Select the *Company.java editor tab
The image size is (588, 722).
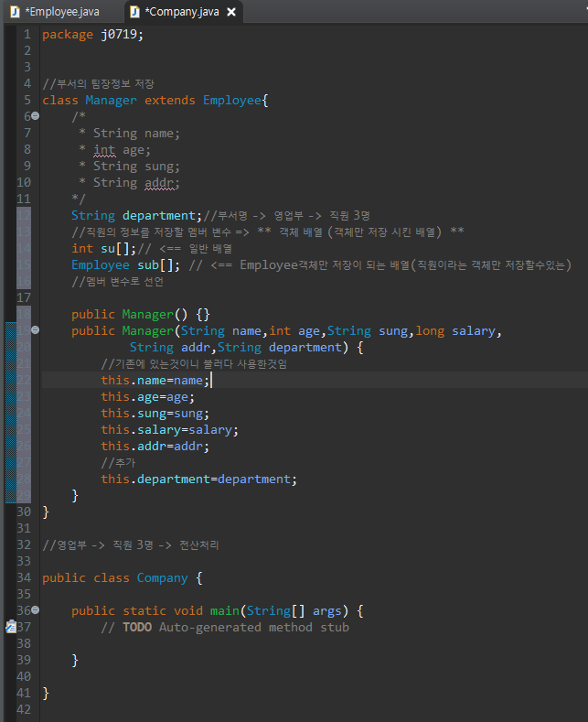[182, 12]
